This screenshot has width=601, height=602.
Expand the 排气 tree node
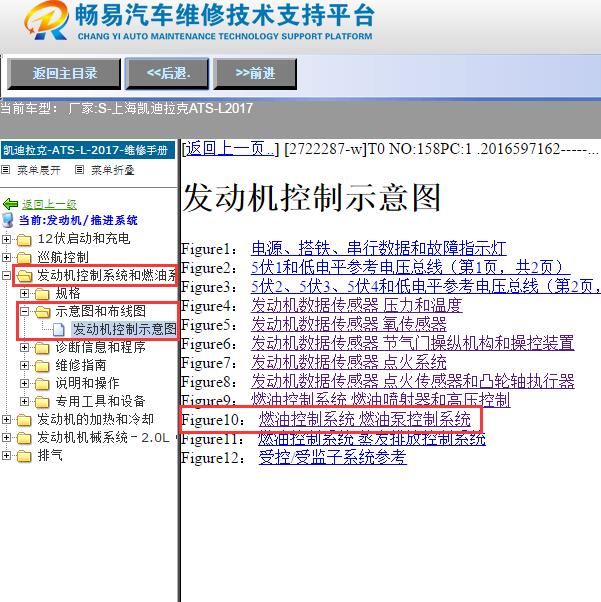[6, 455]
